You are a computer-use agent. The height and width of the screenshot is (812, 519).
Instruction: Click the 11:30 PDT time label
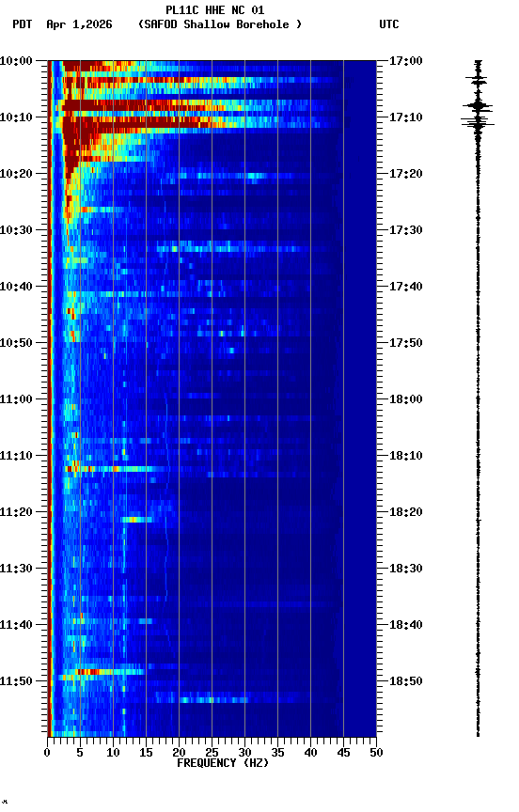tap(16, 569)
